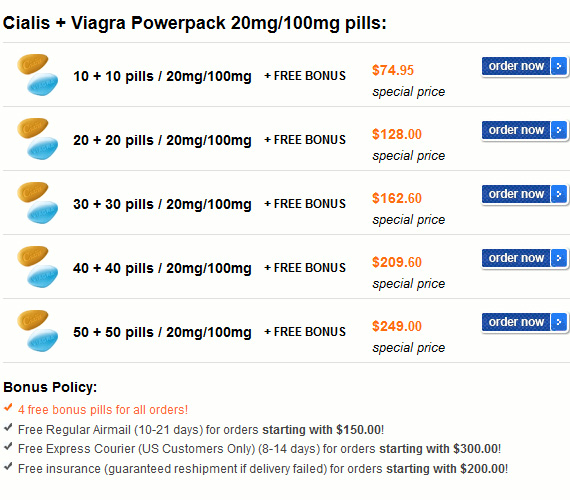Viewport: 570px width, 500px height.
Task: Click the $128.00 special price
Action: 397,134
